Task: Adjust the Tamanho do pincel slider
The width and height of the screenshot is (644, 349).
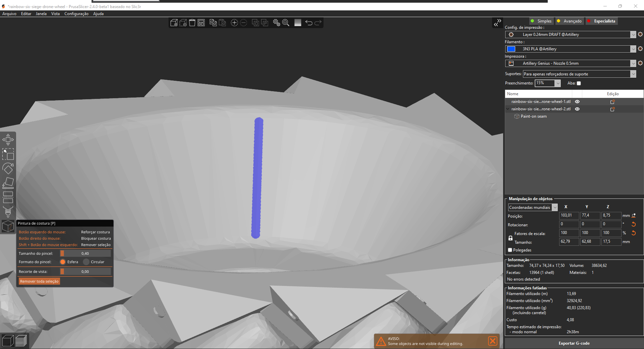Action: coord(85,253)
